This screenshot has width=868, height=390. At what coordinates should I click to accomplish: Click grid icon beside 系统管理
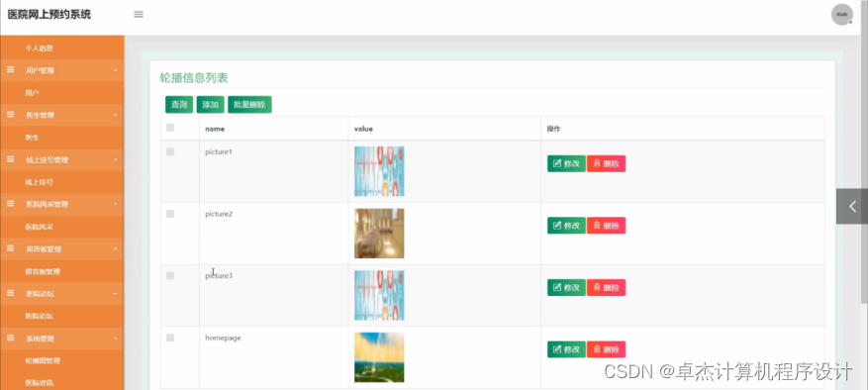coord(11,338)
